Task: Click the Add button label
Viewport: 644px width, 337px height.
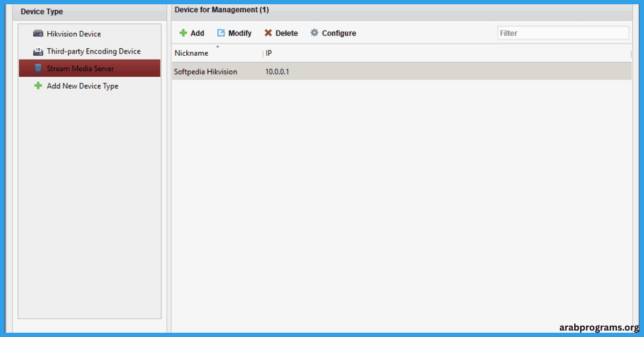Action: (x=197, y=33)
